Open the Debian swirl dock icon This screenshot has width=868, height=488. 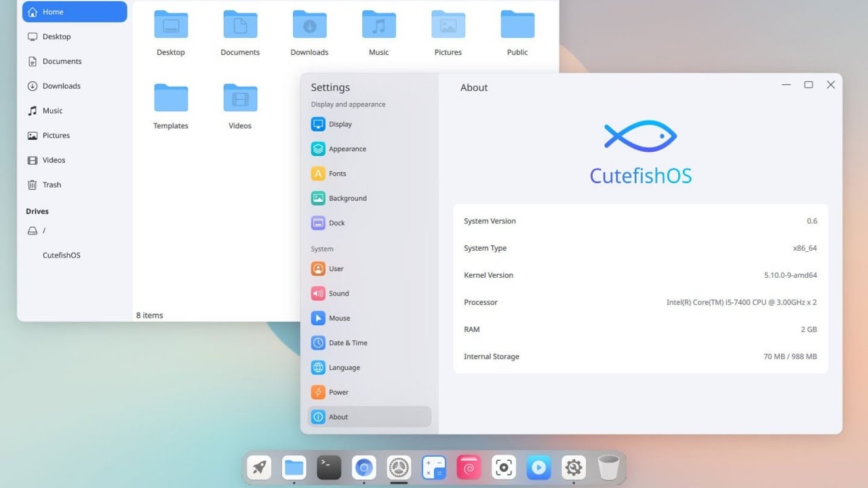[469, 468]
